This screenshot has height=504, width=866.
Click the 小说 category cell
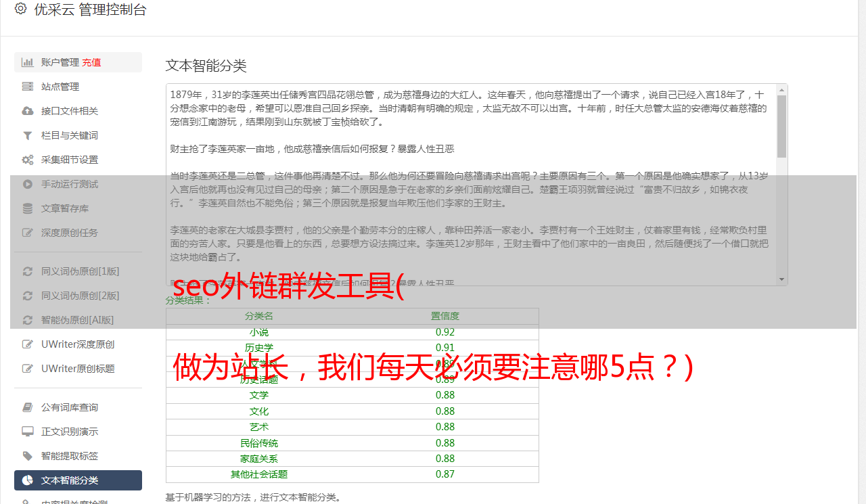pyautogui.click(x=259, y=332)
